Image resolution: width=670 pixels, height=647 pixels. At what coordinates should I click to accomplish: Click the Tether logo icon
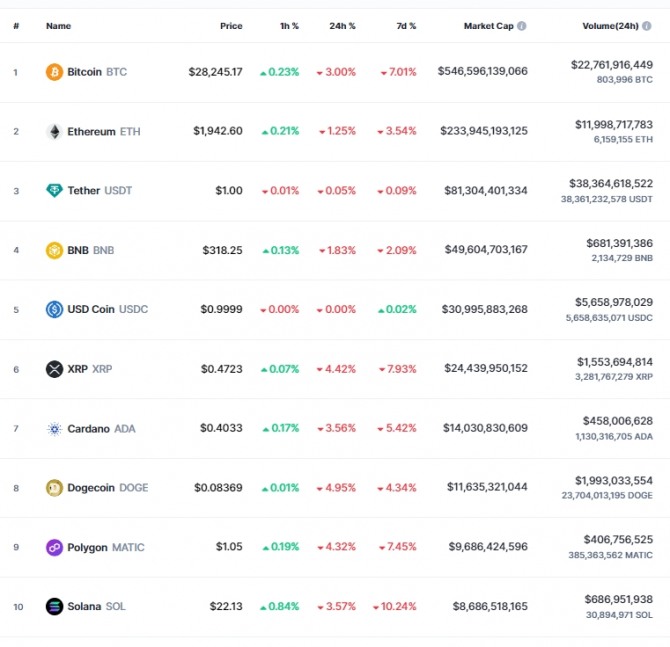coord(54,190)
